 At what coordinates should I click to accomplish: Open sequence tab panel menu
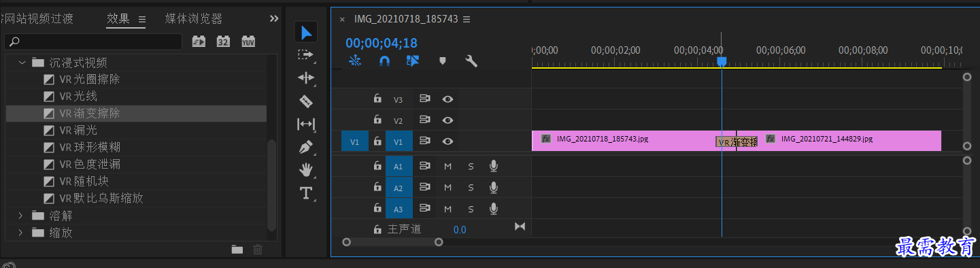tap(467, 19)
